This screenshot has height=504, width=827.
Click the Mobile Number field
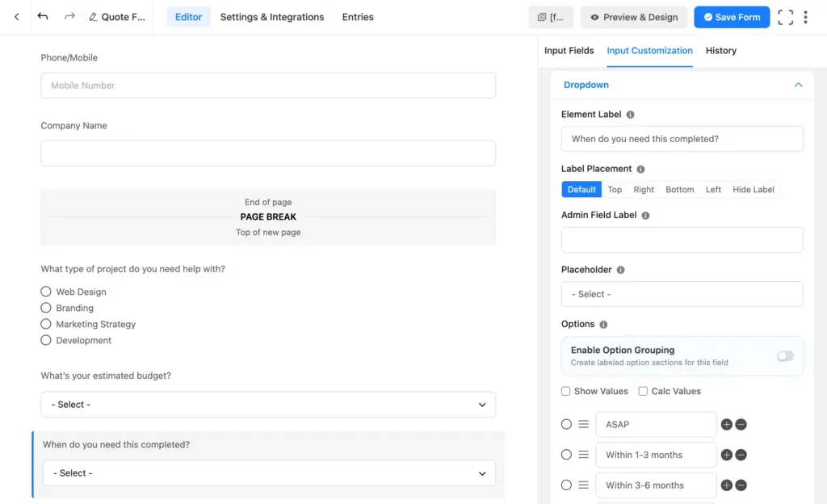[x=268, y=86]
